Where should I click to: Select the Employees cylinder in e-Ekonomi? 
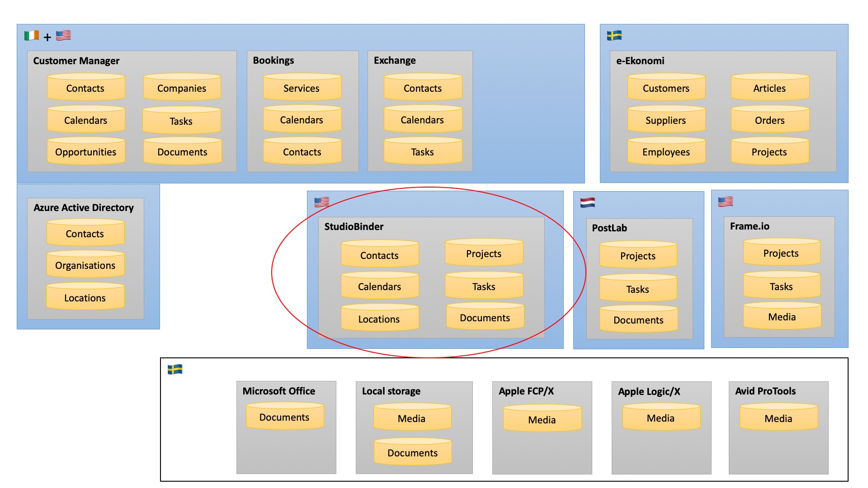(666, 151)
